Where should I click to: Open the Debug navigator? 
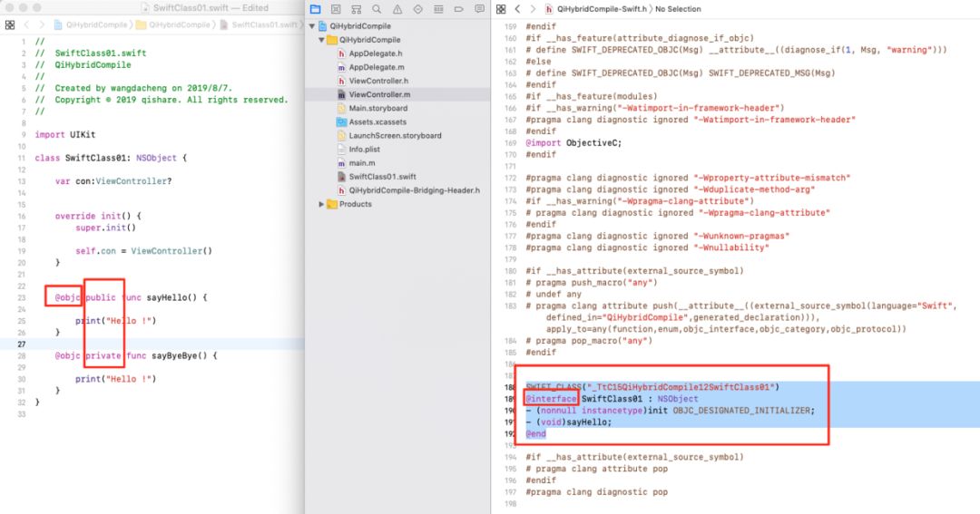point(439,9)
